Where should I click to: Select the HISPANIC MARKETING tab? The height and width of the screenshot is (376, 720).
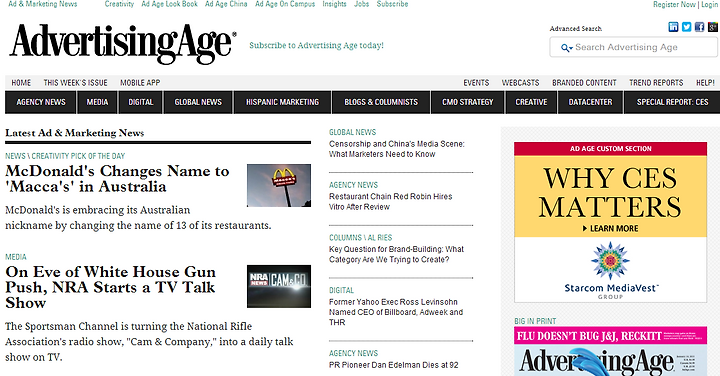coord(282,102)
